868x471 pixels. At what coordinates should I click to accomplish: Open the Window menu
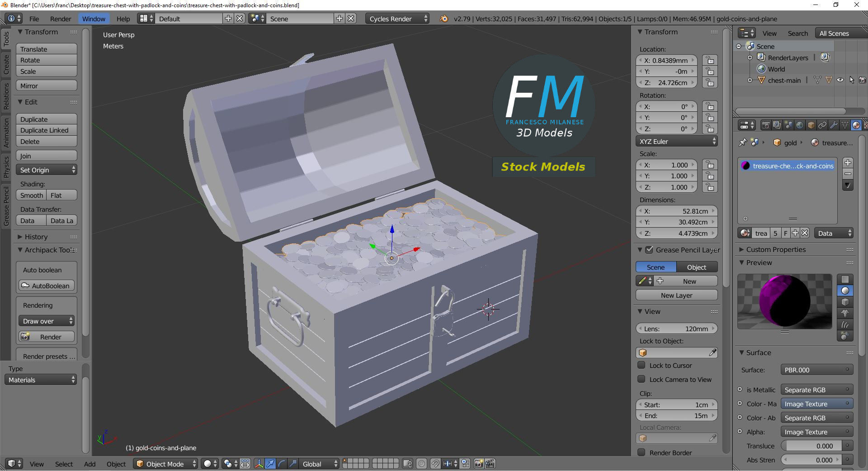(x=94, y=19)
